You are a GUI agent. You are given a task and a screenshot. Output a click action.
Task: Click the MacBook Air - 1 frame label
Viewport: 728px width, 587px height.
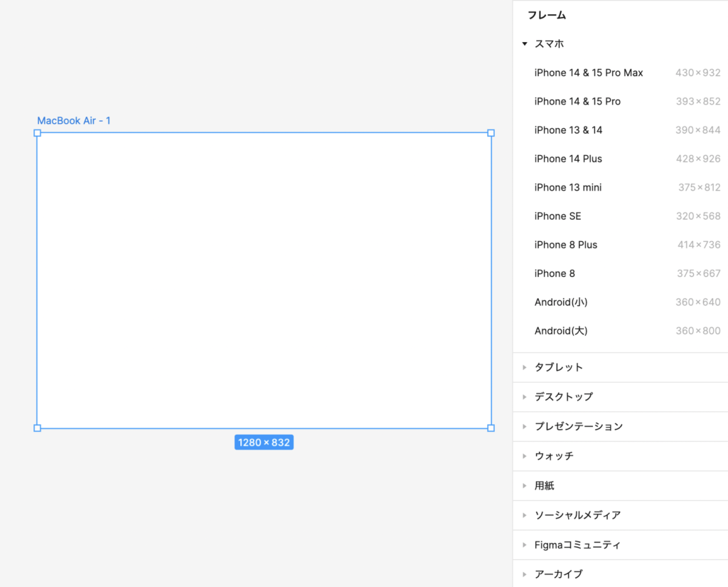[x=74, y=121]
